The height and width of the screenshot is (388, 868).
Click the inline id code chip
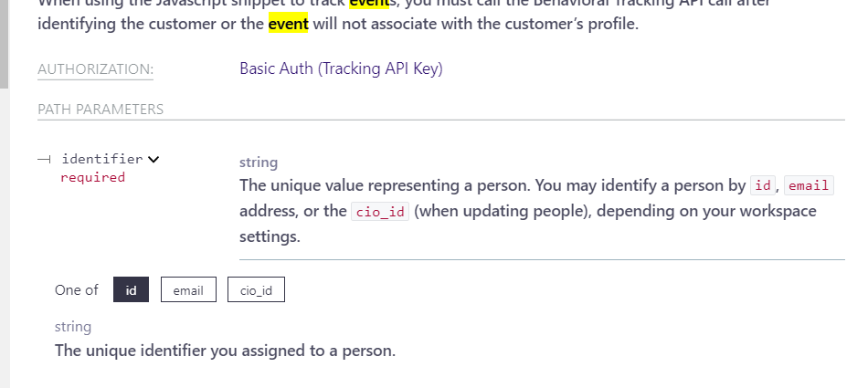[x=763, y=185]
